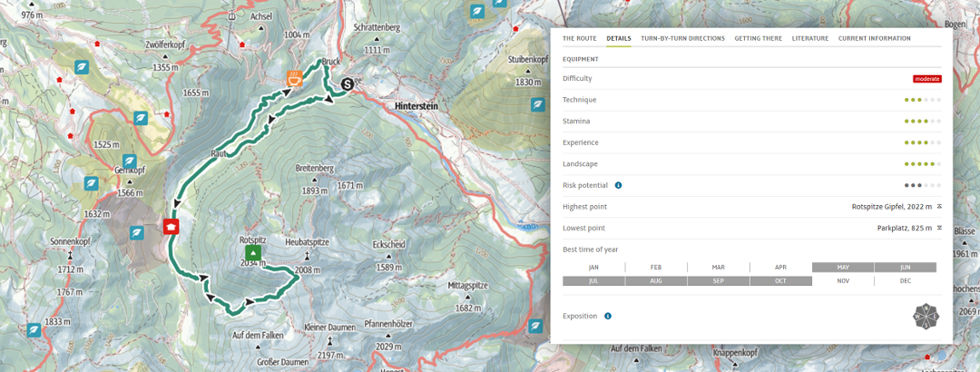Select the black S start point marker
Screen dimensions: 980x372
347,84
